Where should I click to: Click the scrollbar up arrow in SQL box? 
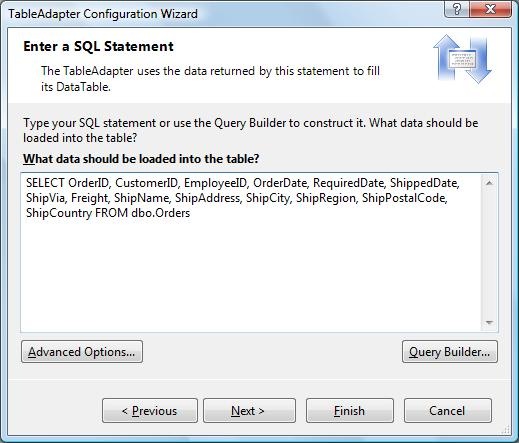point(489,183)
